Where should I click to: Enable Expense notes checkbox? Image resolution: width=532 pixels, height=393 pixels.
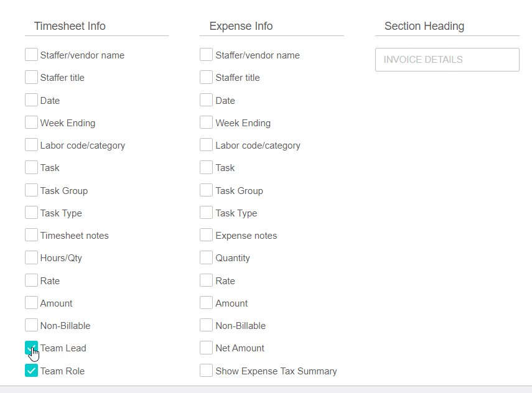pyautogui.click(x=207, y=235)
